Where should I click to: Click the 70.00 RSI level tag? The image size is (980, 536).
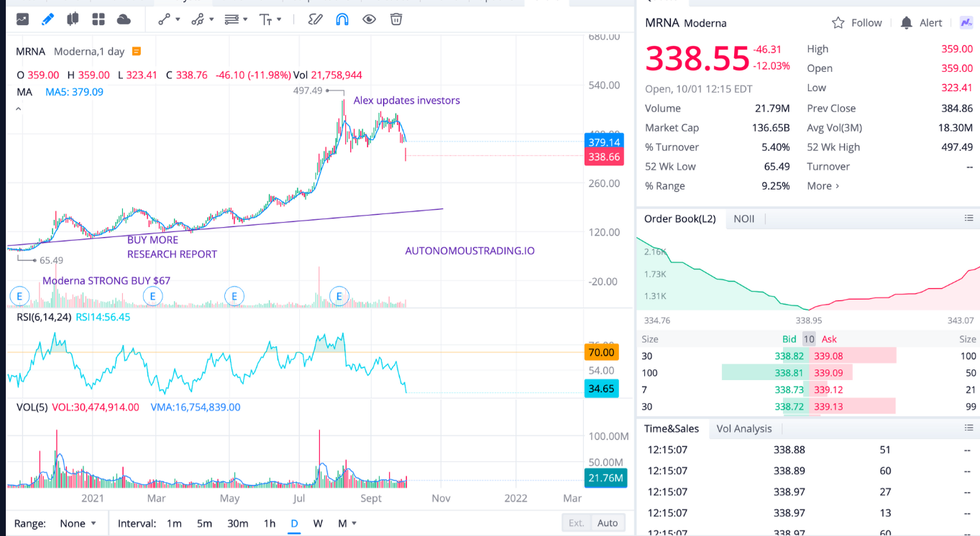point(602,352)
